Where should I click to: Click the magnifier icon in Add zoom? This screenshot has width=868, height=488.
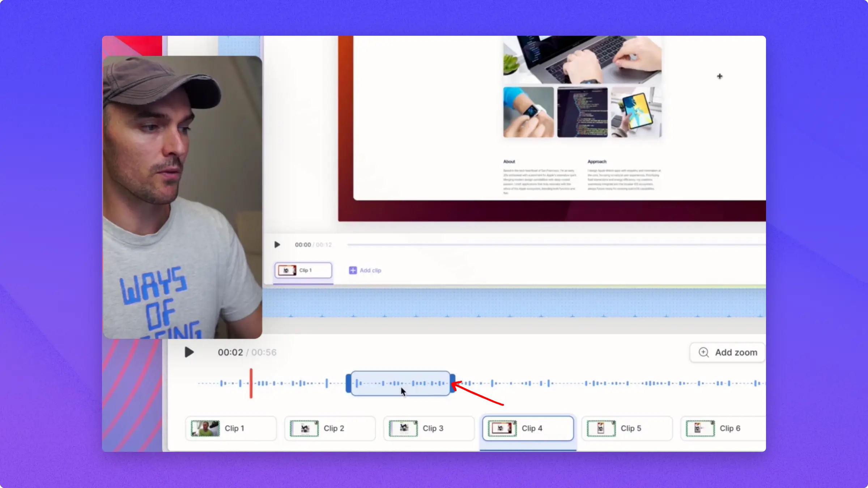click(703, 352)
